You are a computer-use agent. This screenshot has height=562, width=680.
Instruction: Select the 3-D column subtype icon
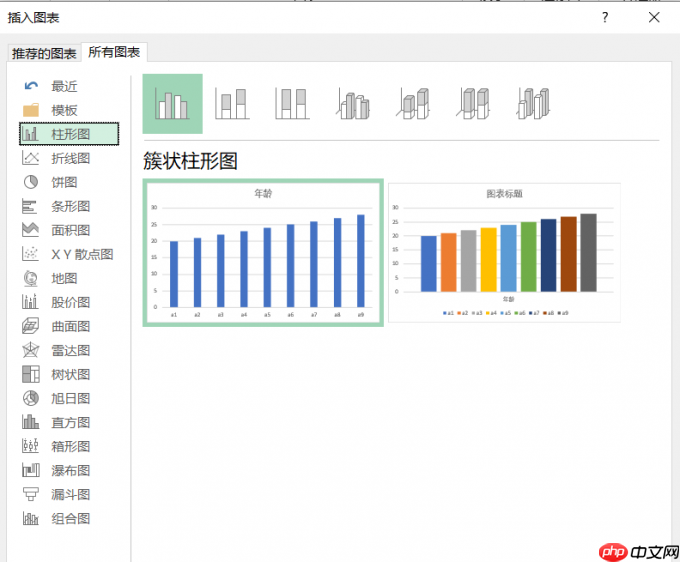point(534,104)
